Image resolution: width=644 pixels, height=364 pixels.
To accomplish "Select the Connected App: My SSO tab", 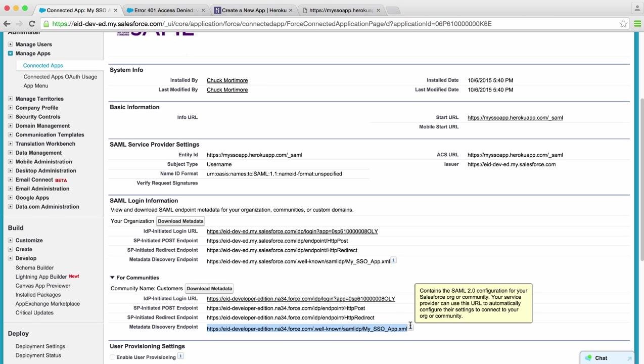I will 78,10.
